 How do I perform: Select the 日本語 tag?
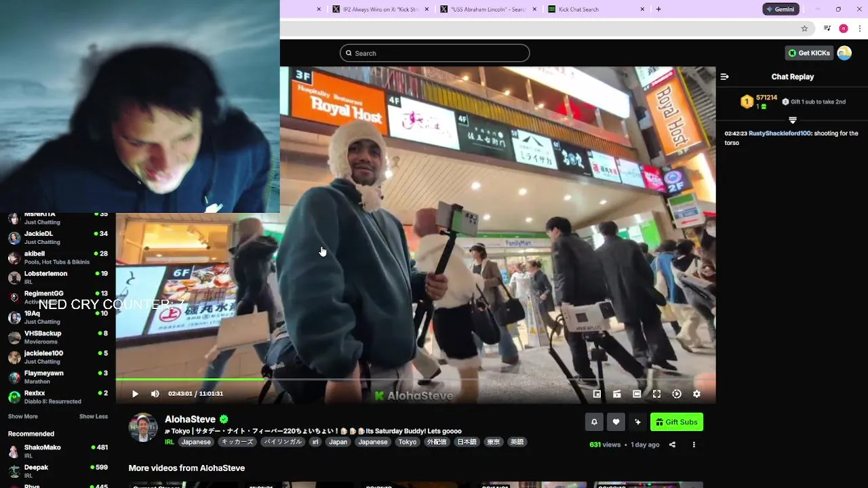467,442
